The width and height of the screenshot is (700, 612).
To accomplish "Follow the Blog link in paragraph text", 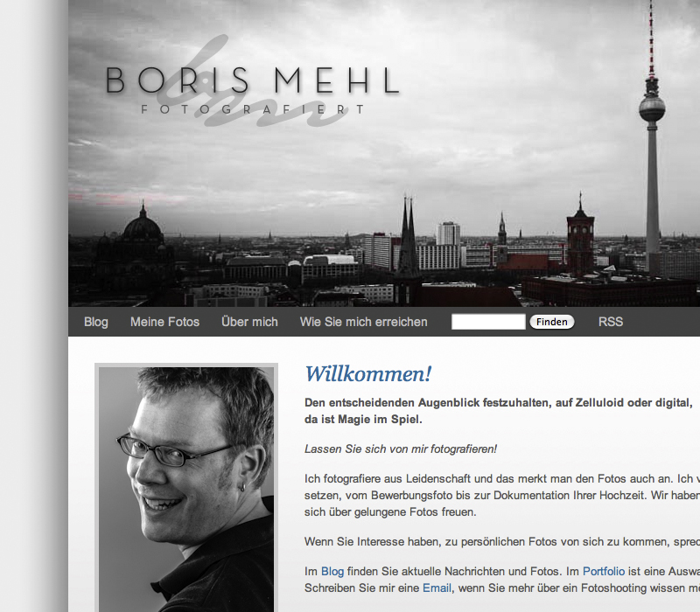I will 332,572.
